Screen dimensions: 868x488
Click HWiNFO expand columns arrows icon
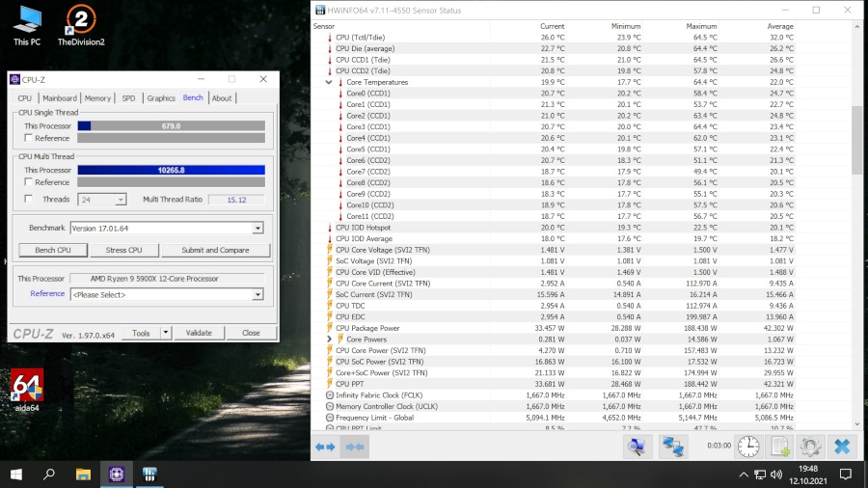(x=325, y=447)
